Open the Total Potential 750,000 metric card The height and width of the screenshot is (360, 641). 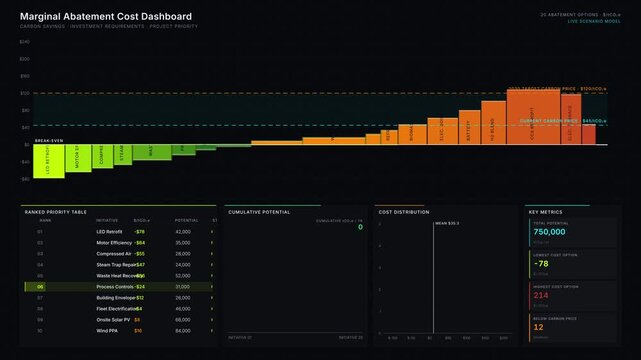[573, 233]
